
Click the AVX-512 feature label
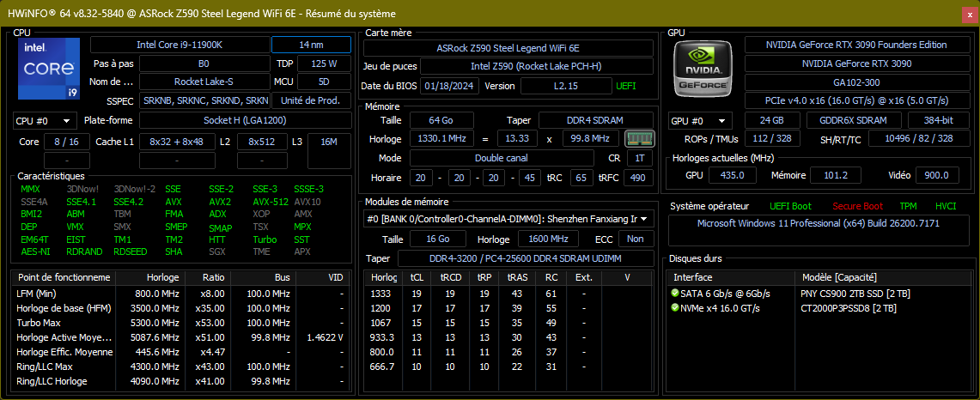tap(271, 202)
